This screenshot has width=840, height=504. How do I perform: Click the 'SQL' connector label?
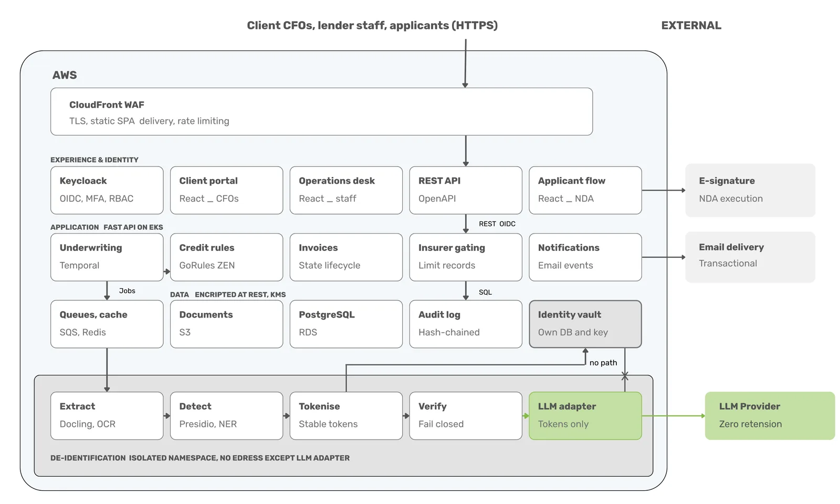(485, 292)
